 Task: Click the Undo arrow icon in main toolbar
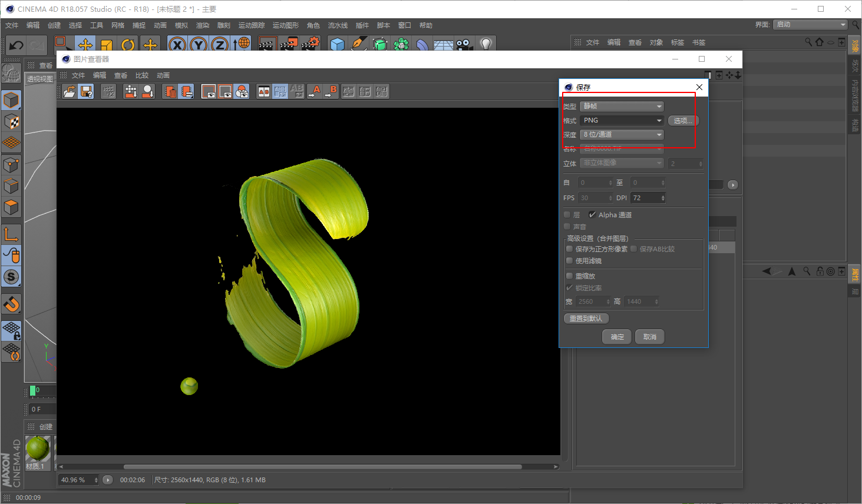pos(16,45)
